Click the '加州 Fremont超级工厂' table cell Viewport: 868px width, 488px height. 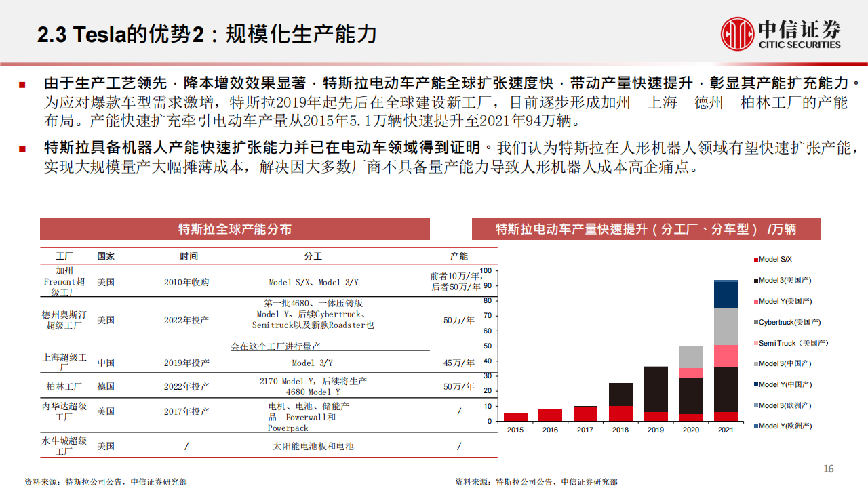[x=64, y=281]
